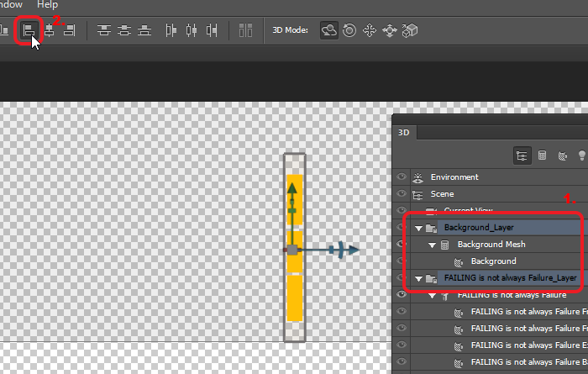This screenshot has height=374, width=588.
Task: Toggle visibility of Environment row
Action: [402, 176]
